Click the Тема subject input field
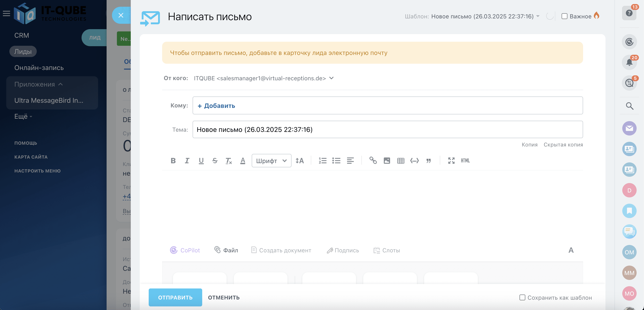 [x=388, y=129]
